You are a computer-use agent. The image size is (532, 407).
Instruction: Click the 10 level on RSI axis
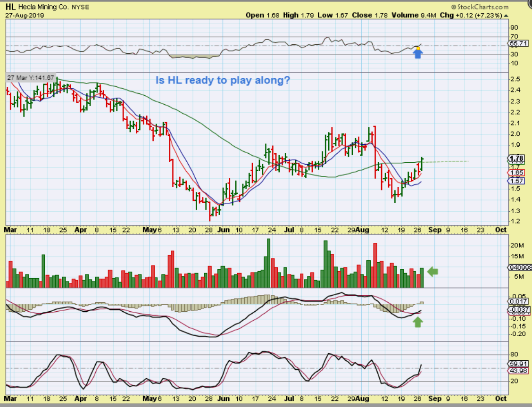click(x=514, y=63)
